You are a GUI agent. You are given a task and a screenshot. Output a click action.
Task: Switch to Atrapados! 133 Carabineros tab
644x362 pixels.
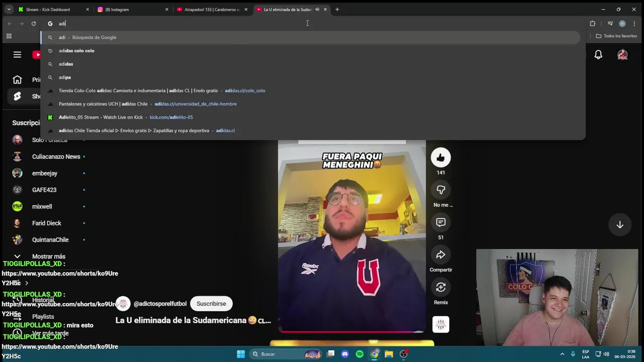(211, 10)
